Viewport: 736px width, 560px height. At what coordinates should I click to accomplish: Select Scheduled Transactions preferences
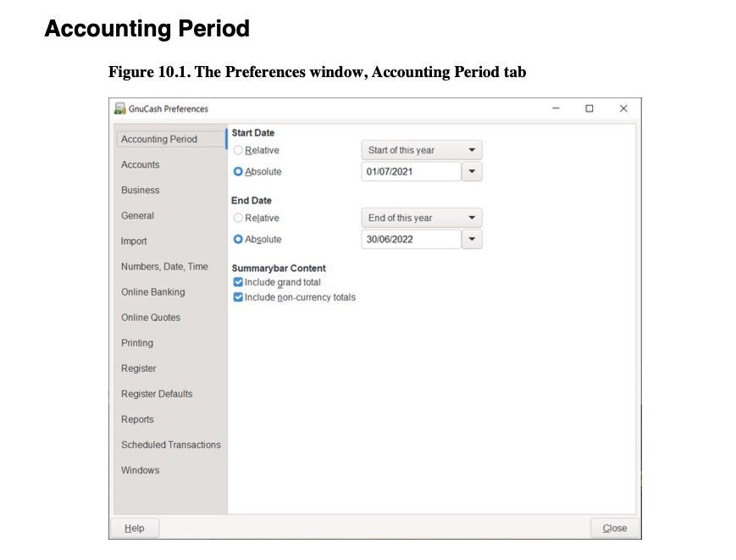coord(170,444)
